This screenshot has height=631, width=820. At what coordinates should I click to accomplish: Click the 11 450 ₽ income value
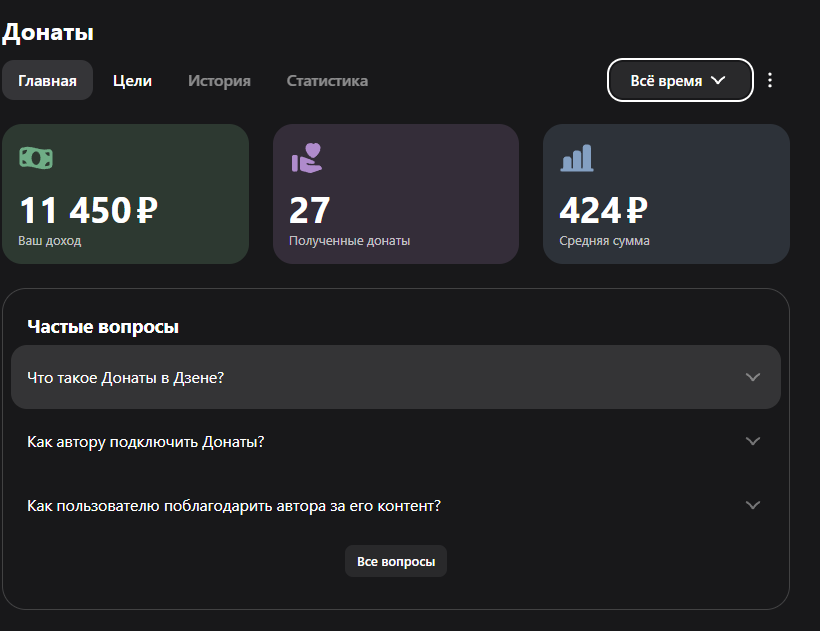88,210
